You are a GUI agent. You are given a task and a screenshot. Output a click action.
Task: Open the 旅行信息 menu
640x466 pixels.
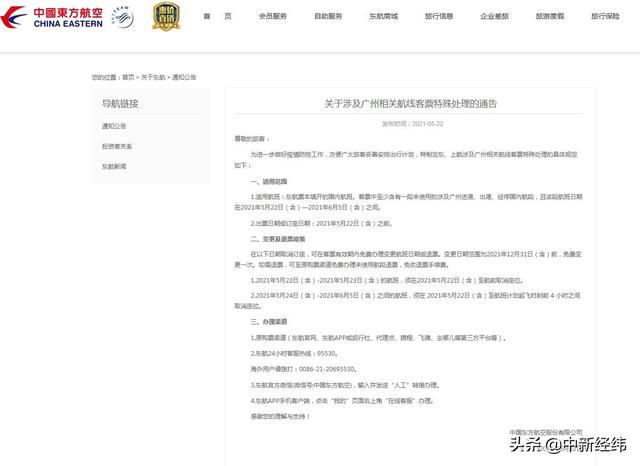(438, 17)
